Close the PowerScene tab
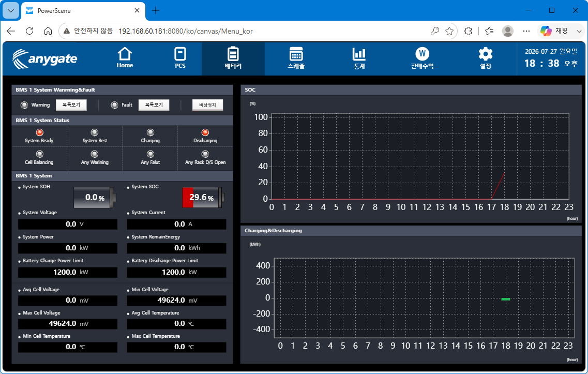Image resolution: width=588 pixels, height=374 pixels. click(x=137, y=10)
